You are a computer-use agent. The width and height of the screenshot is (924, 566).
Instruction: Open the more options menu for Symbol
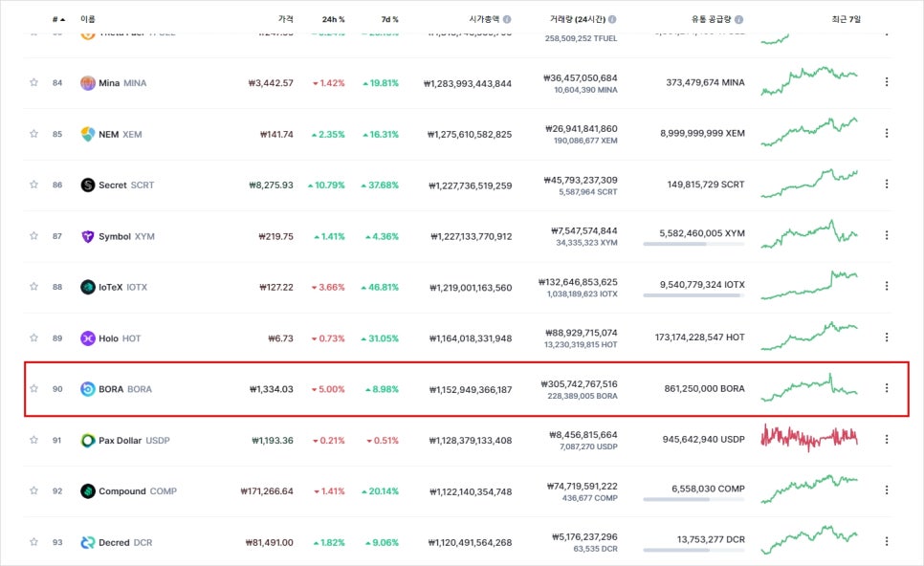pos(887,235)
